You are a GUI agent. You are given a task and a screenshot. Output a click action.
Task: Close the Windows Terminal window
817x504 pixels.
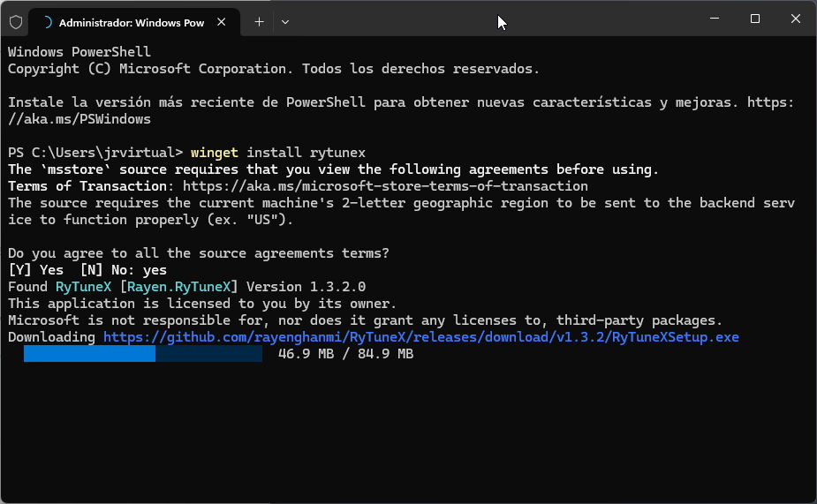(795, 19)
